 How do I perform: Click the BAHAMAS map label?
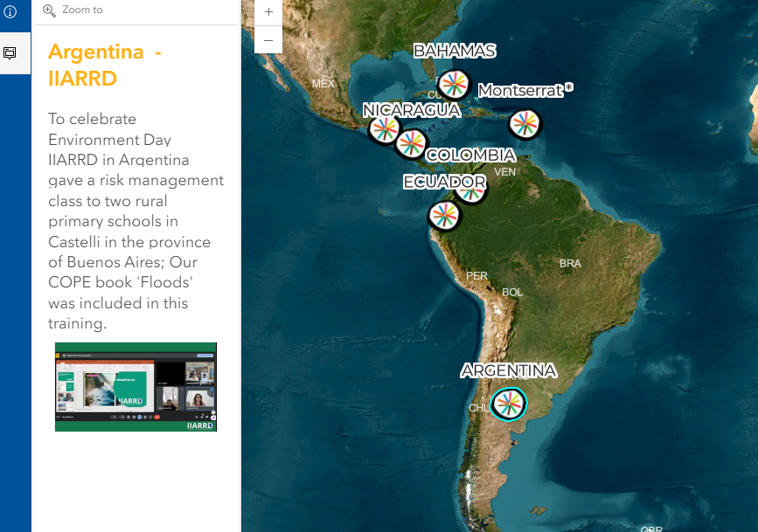454,51
